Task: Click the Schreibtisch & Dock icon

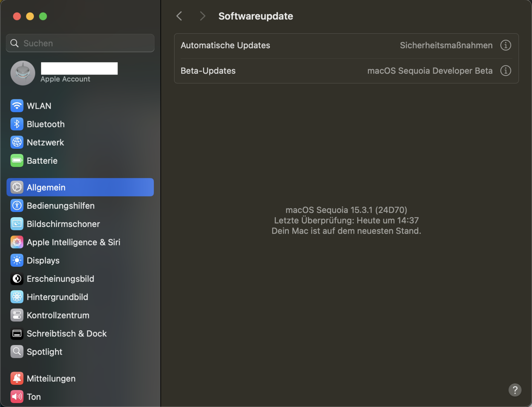Action: point(17,334)
